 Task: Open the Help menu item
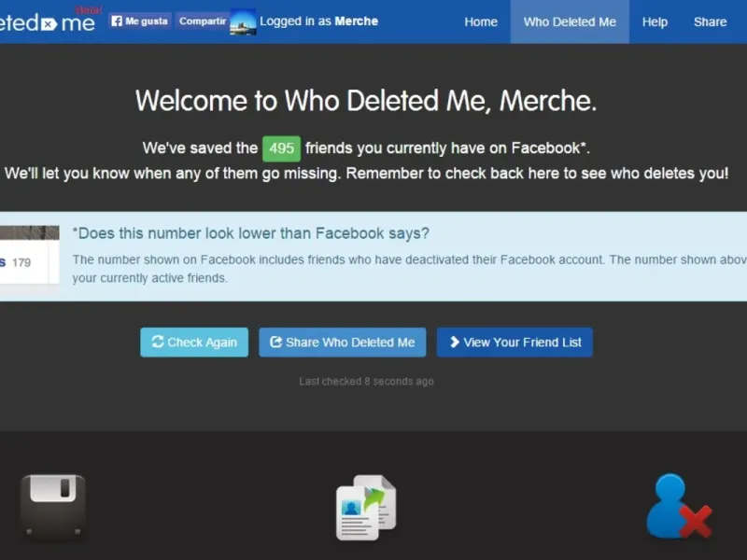click(x=655, y=21)
